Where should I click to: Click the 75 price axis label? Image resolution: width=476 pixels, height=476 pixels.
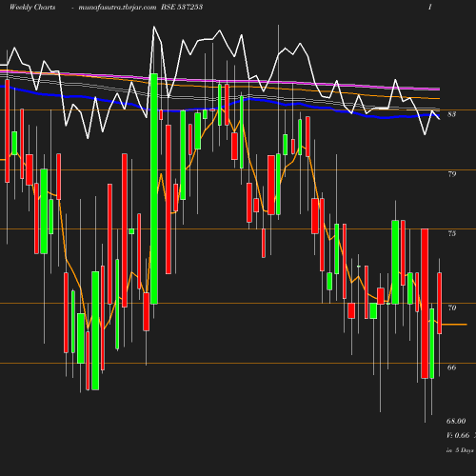pos(452,233)
